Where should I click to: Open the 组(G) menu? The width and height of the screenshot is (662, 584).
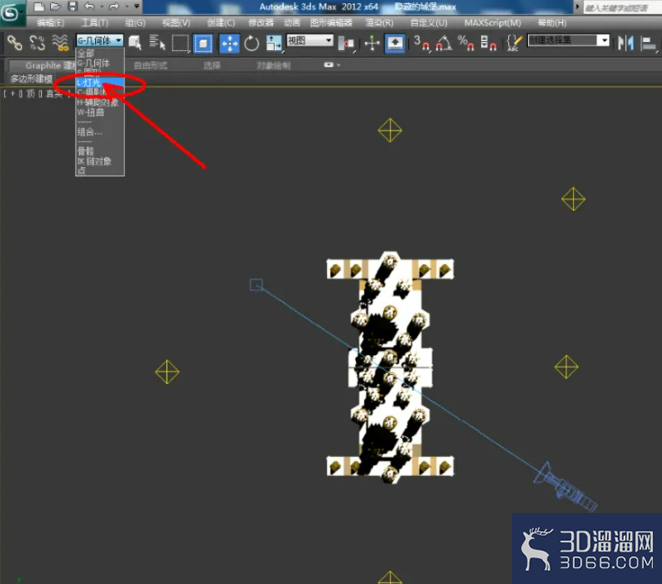tap(136, 23)
